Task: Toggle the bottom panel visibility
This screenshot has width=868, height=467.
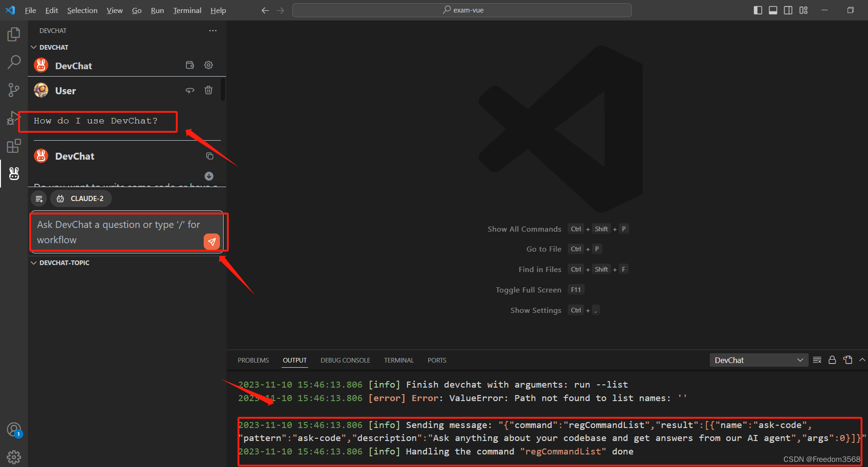Action: coord(773,10)
